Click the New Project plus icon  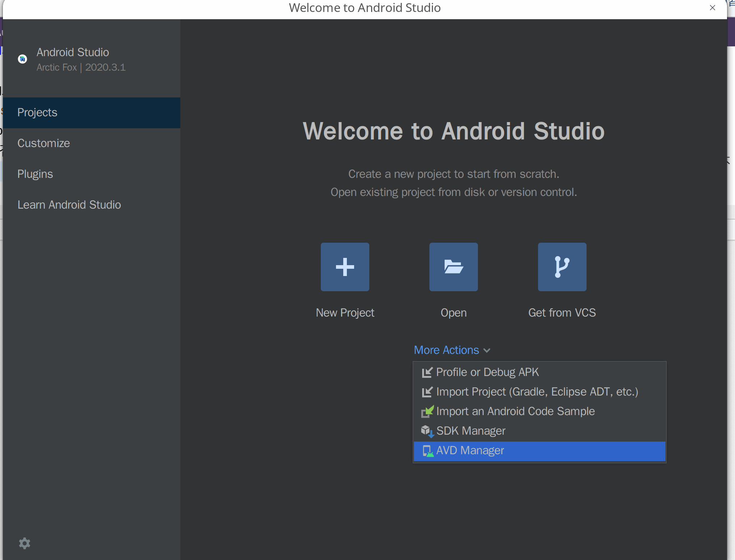pyautogui.click(x=345, y=267)
